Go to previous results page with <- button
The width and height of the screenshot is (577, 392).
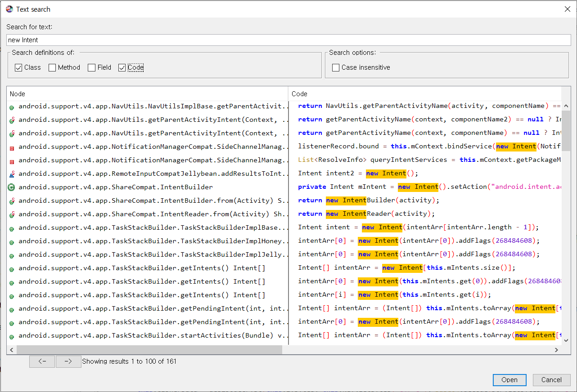[x=42, y=361]
